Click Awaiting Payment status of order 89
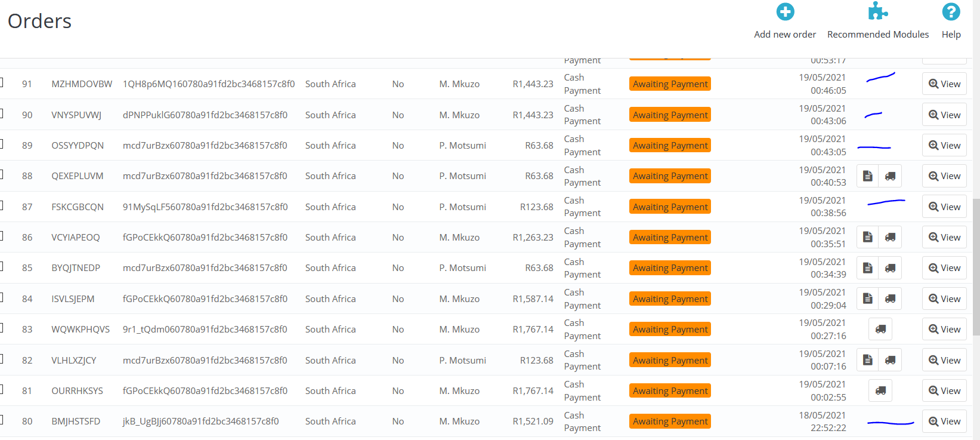Image resolution: width=980 pixels, height=440 pixels. click(x=670, y=146)
